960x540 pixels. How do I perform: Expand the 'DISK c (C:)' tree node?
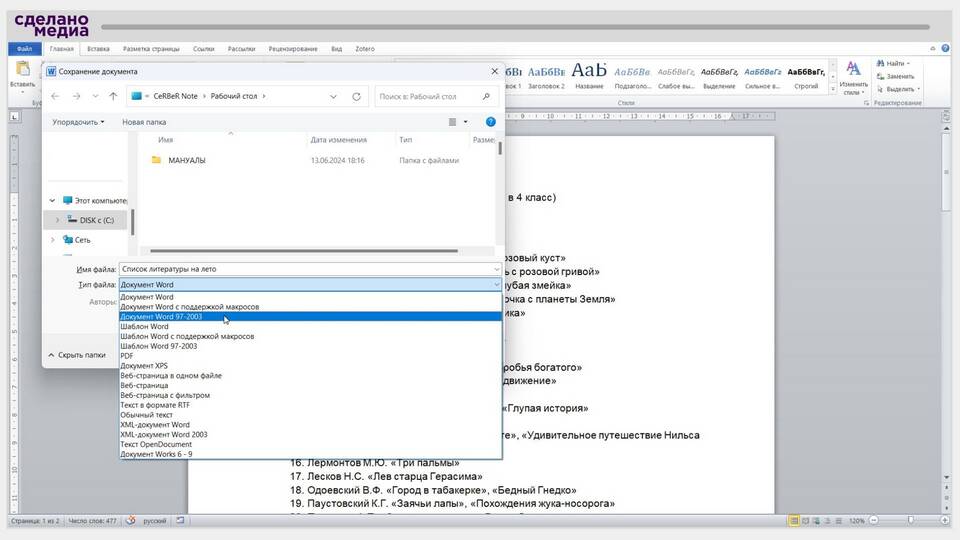57,220
